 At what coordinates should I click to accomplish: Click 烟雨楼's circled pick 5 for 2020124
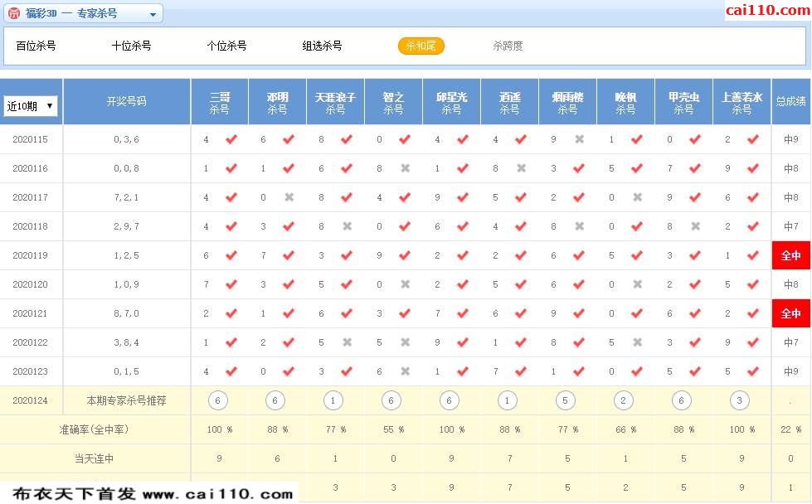(x=565, y=400)
